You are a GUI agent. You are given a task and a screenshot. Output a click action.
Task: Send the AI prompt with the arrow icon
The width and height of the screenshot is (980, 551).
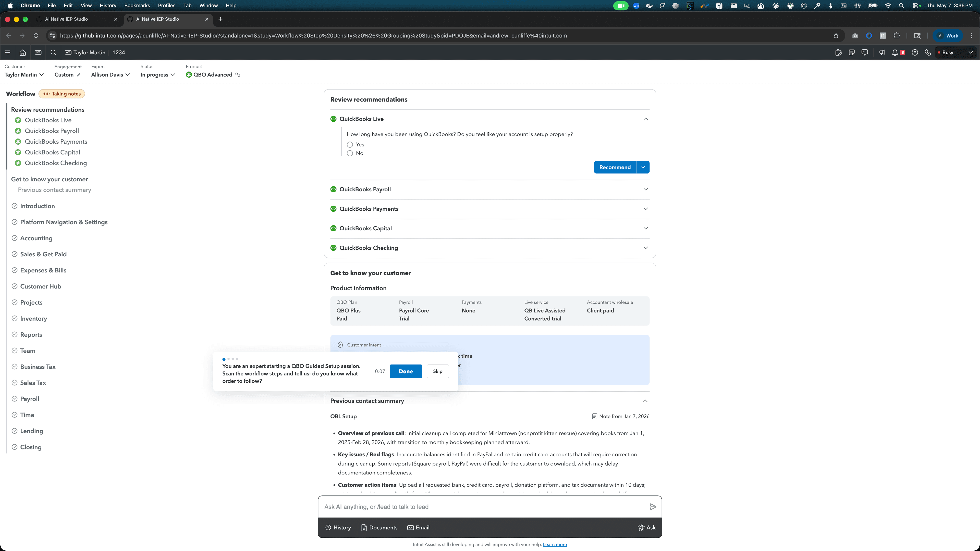tap(653, 507)
